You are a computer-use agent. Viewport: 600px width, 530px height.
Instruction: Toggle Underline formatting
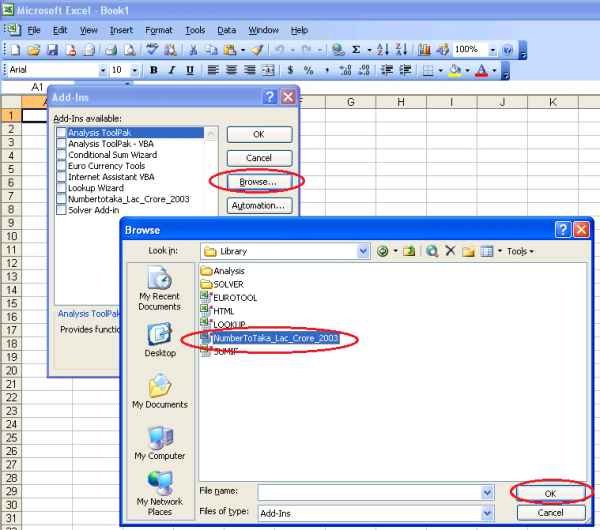pyautogui.click(x=190, y=70)
